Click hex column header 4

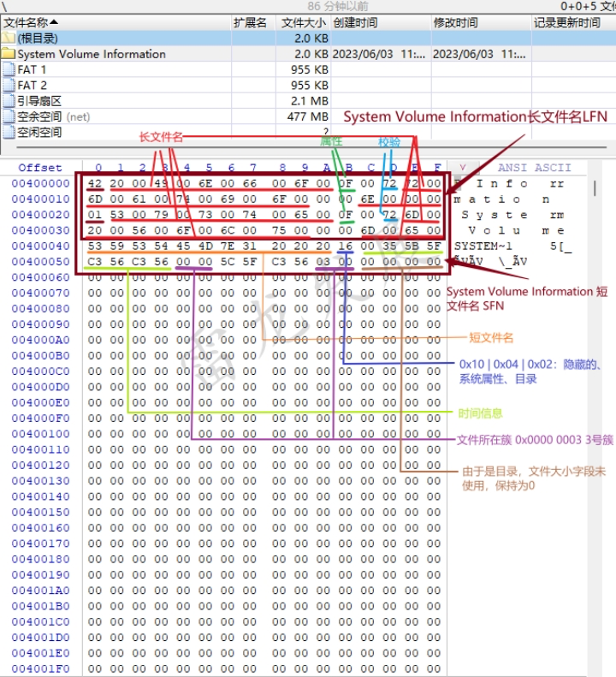[x=187, y=168]
